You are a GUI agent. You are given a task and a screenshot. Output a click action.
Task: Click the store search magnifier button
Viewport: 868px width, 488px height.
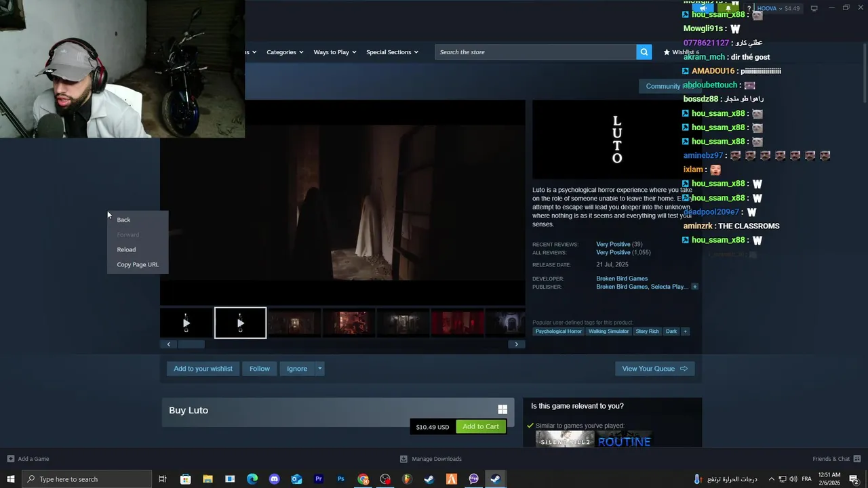point(644,52)
